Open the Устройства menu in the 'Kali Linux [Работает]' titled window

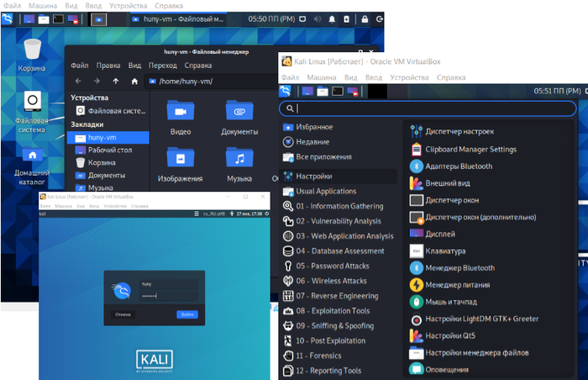(x=409, y=77)
